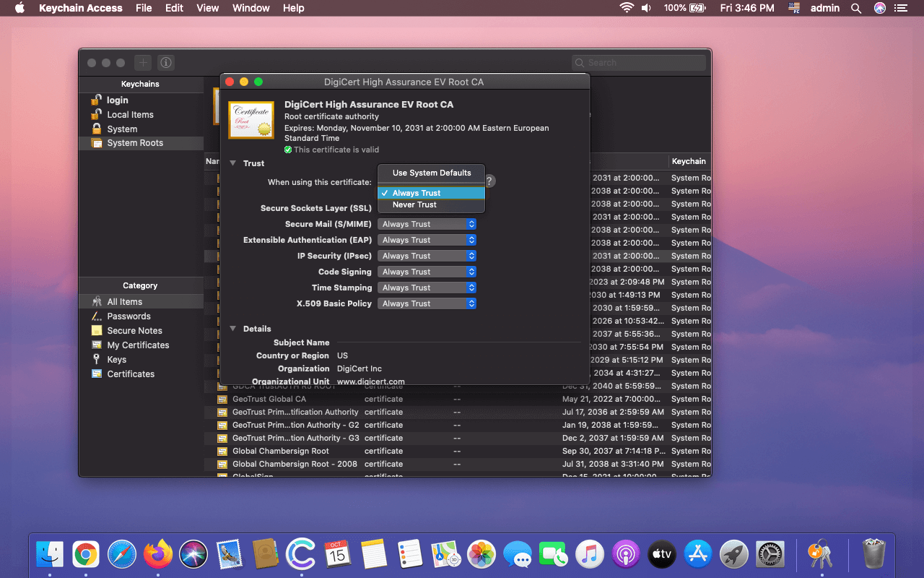Select Use System Defaults option
This screenshot has height=578, width=924.
coord(431,173)
